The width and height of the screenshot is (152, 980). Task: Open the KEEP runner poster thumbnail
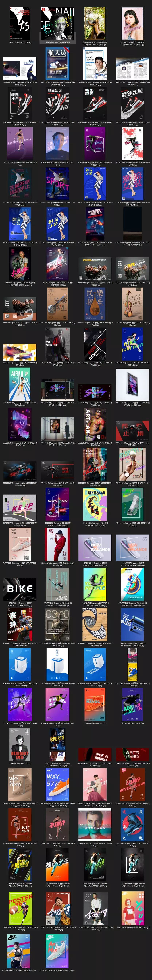[x=20, y=508]
